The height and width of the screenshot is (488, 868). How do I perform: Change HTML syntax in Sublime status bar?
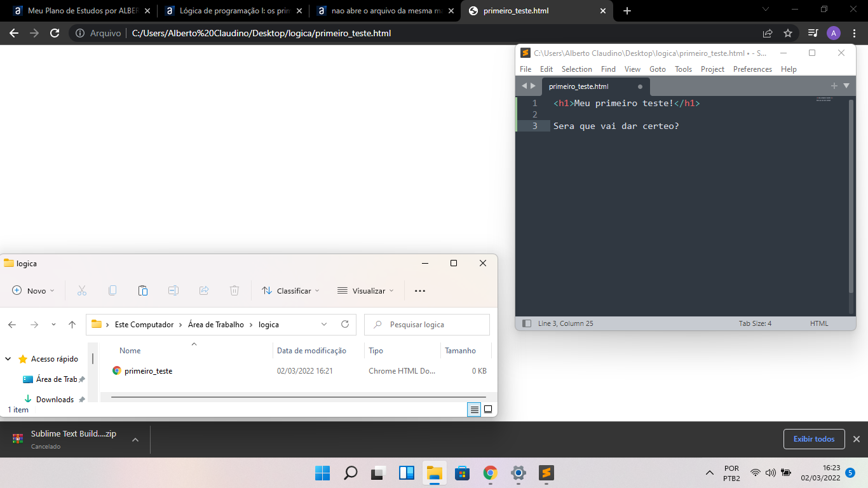[x=819, y=323]
